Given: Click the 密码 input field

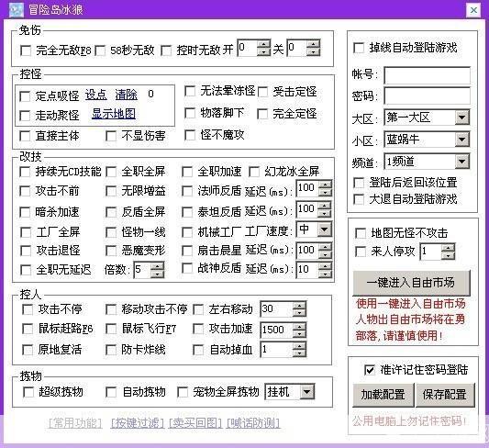Looking at the screenshot, I should [427, 96].
